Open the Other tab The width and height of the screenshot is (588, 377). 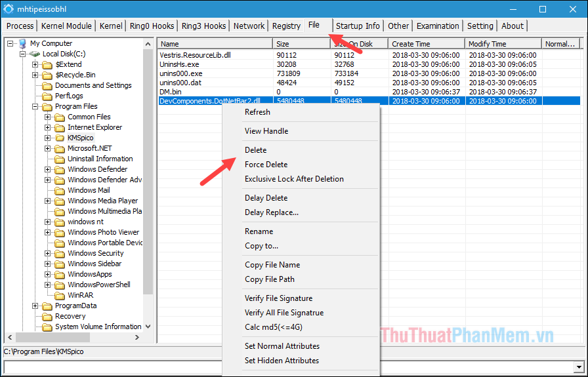[x=398, y=26]
